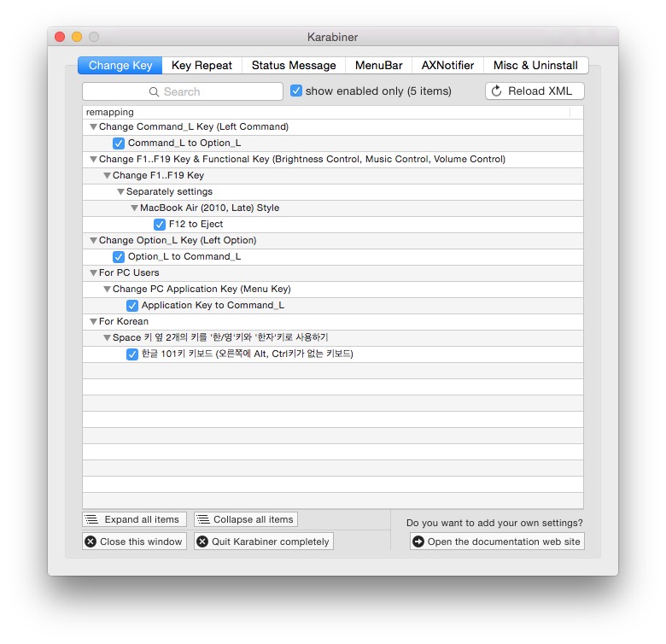Uncheck Option_L to Command_L
Image resolution: width=666 pixels, height=644 pixels.
[119, 256]
